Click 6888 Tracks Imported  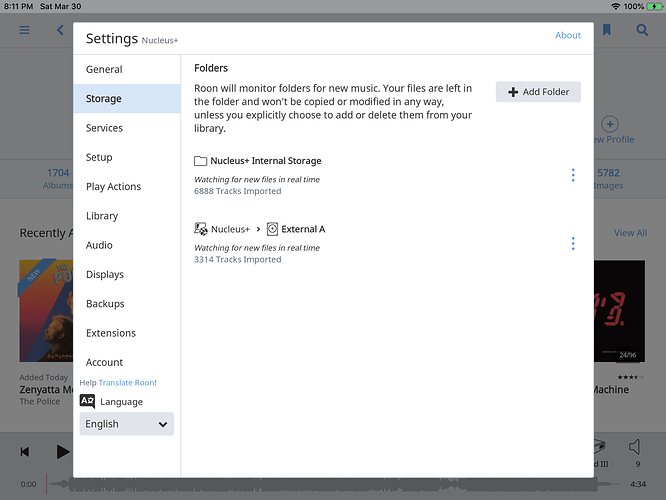click(x=237, y=191)
